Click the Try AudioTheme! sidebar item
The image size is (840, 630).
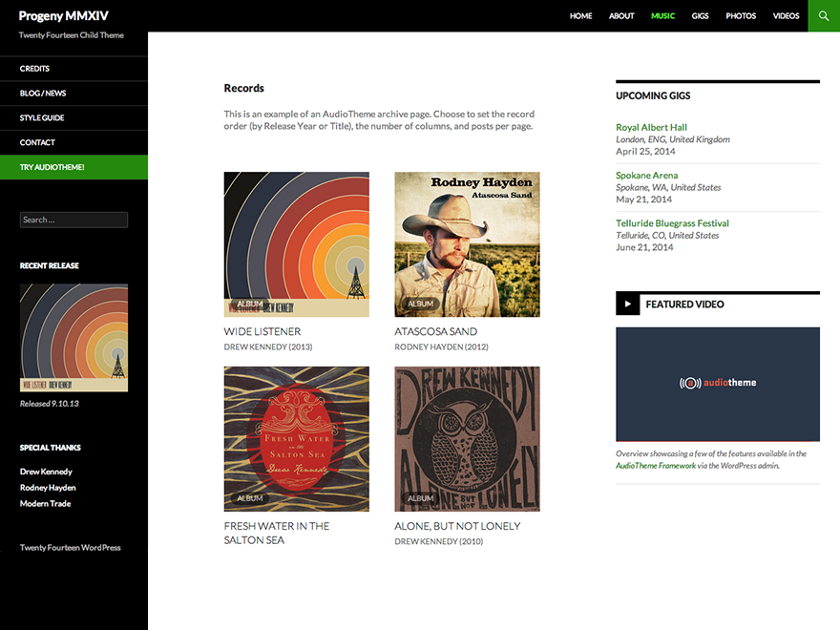pyautogui.click(x=52, y=167)
